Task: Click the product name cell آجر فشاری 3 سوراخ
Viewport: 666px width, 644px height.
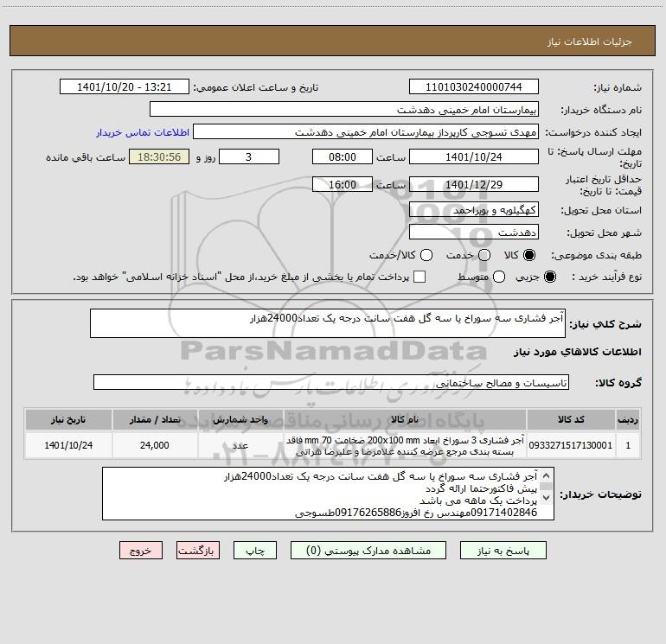Action: pyautogui.click(x=405, y=445)
